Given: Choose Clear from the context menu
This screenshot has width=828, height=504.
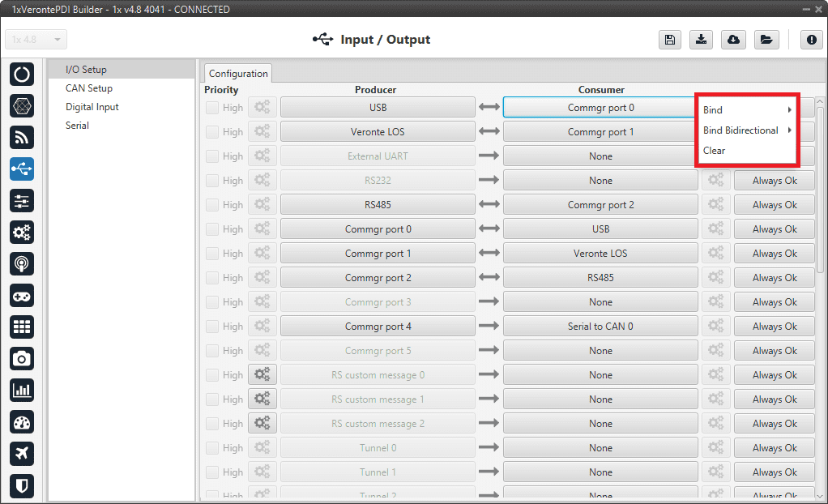Looking at the screenshot, I should (715, 151).
